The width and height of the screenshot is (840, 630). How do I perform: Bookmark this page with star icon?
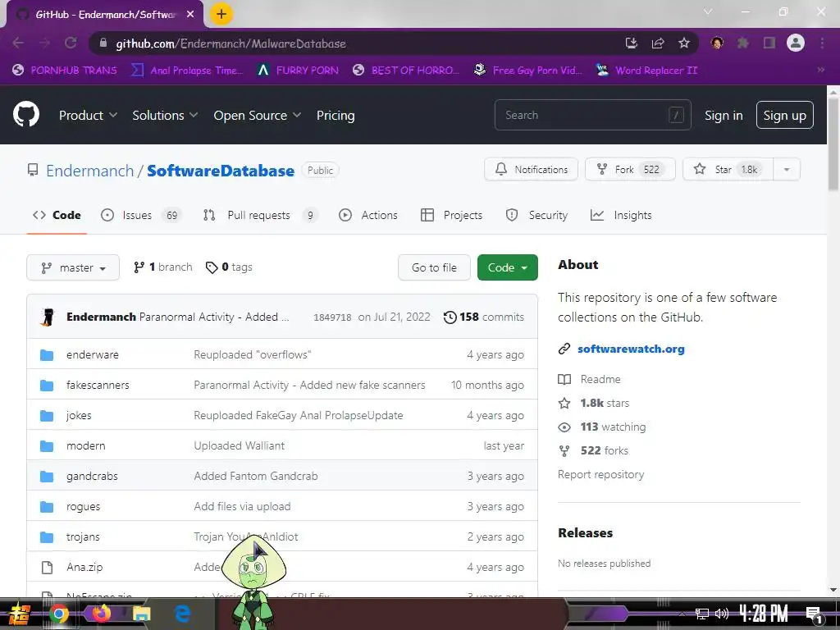tap(683, 43)
